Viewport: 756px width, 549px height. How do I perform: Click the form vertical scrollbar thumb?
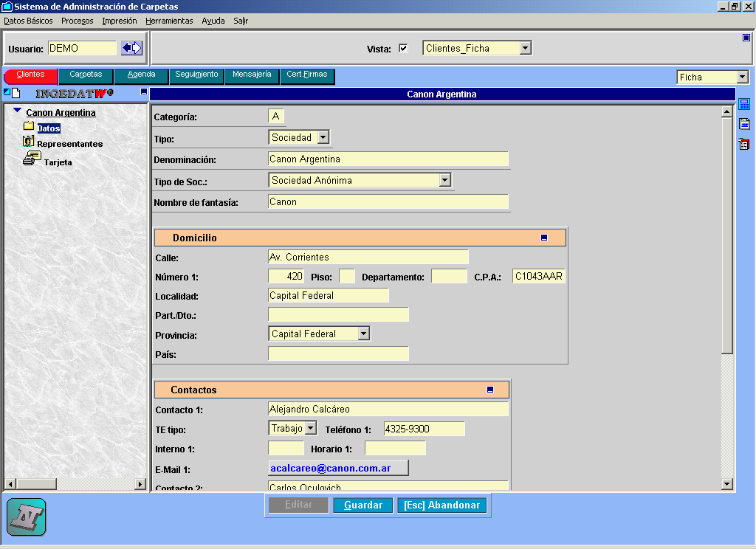(727, 235)
